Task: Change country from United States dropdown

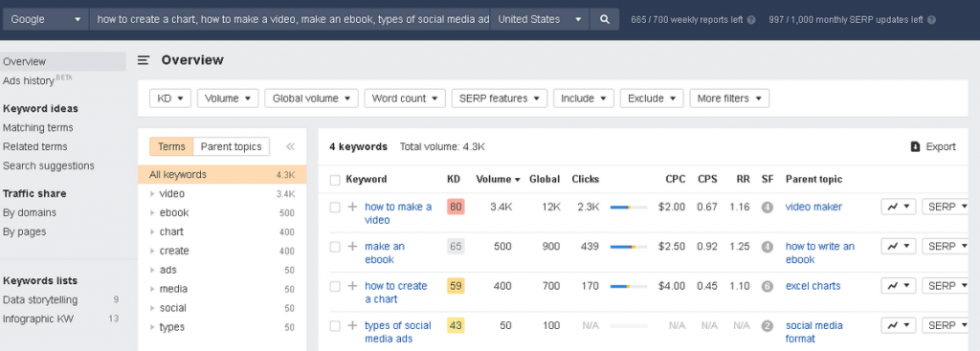Action: coord(540,19)
